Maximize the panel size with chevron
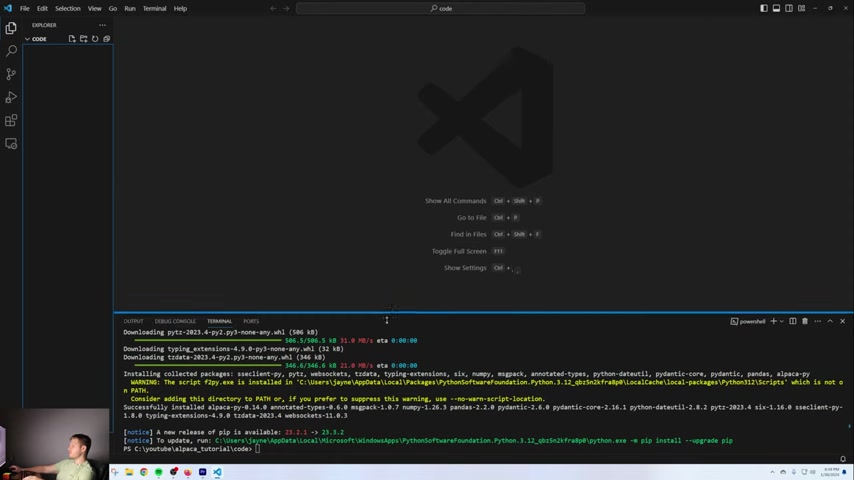This screenshot has height=480, width=854. pyautogui.click(x=830, y=321)
